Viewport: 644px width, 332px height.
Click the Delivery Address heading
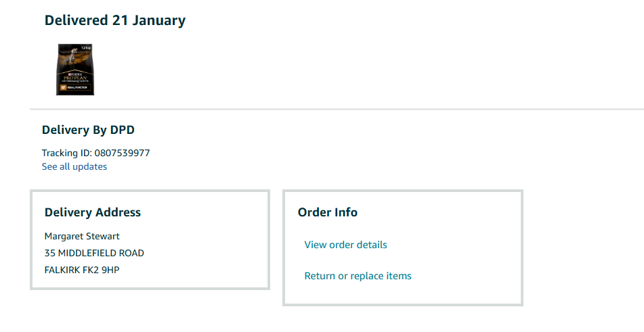click(93, 212)
